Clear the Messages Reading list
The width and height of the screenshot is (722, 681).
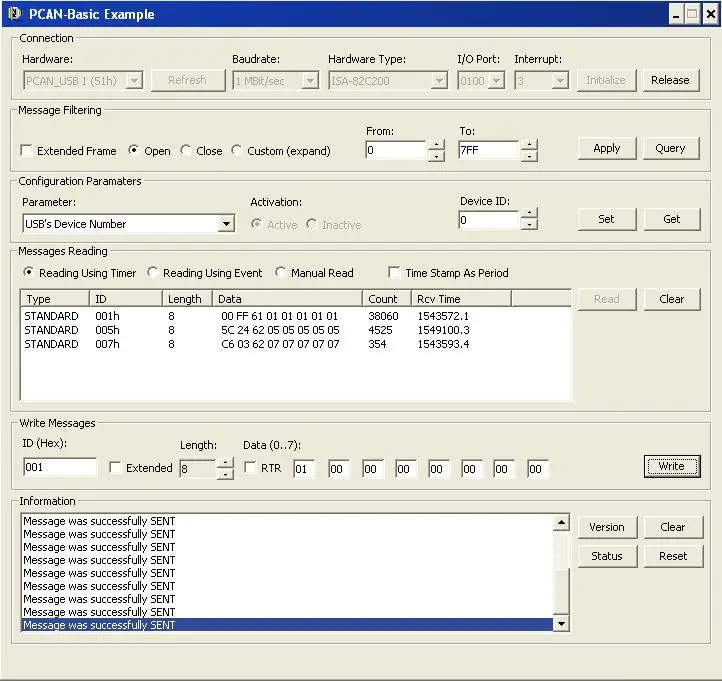pyautogui.click(x=672, y=299)
